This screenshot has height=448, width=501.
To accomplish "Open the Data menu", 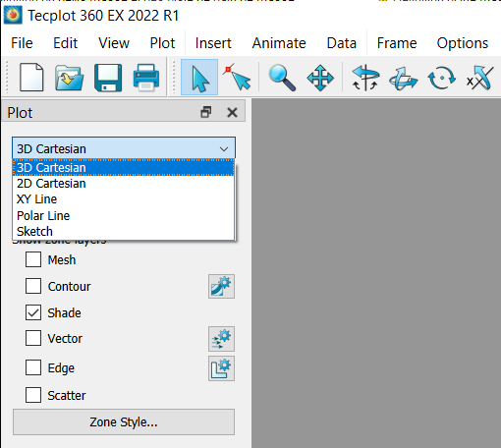I will [x=342, y=43].
